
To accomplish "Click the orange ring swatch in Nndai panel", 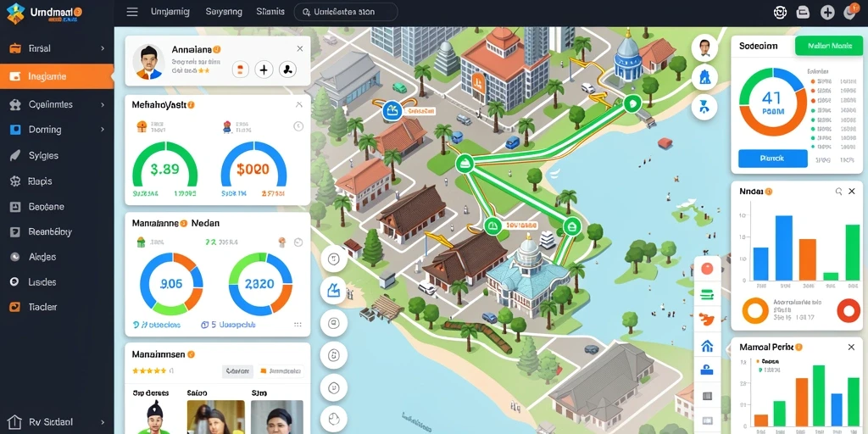I will point(754,310).
